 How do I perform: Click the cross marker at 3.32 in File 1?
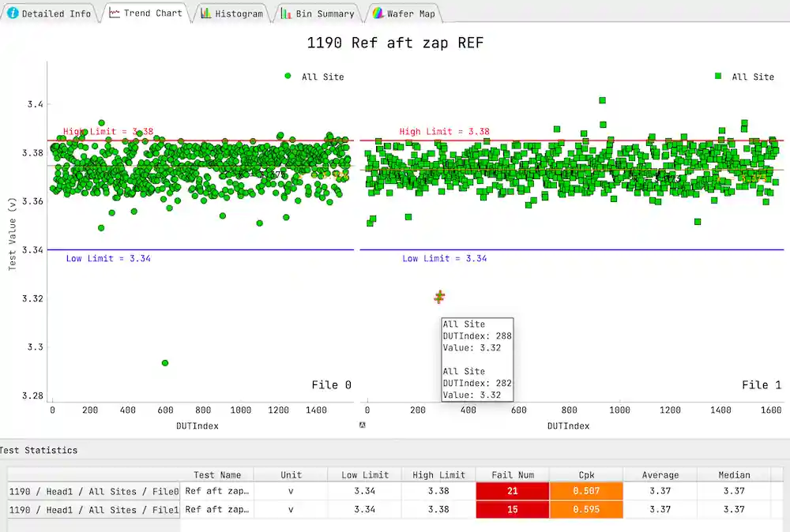[x=440, y=297]
